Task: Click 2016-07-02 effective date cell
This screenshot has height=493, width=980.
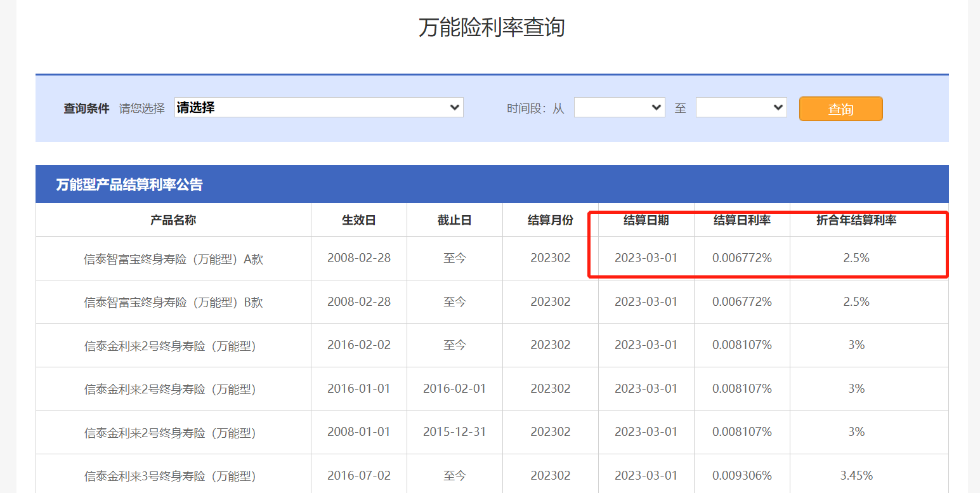Action: (x=359, y=475)
